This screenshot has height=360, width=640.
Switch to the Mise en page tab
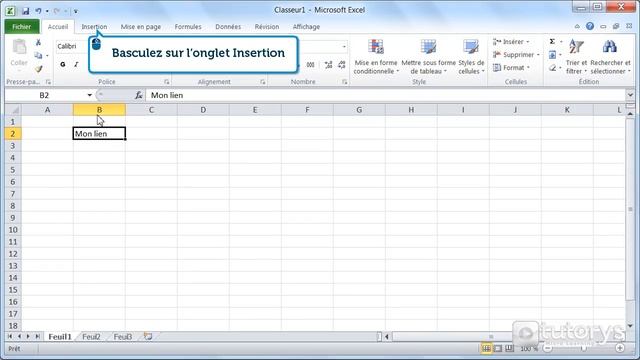coord(141,27)
